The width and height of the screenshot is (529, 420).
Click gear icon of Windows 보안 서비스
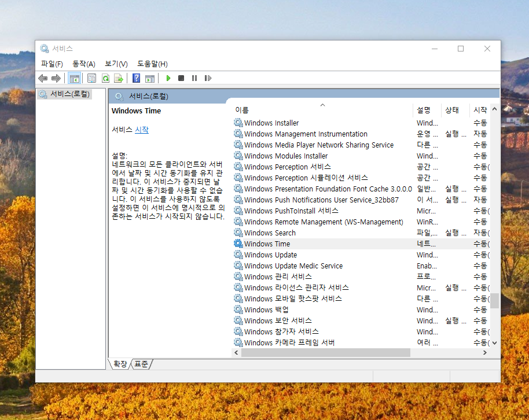point(238,320)
